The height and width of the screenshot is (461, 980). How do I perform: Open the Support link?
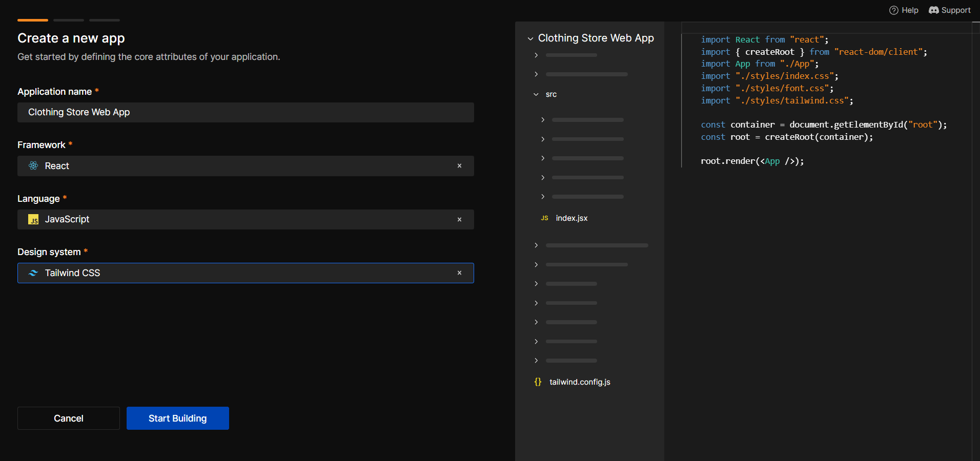950,10
